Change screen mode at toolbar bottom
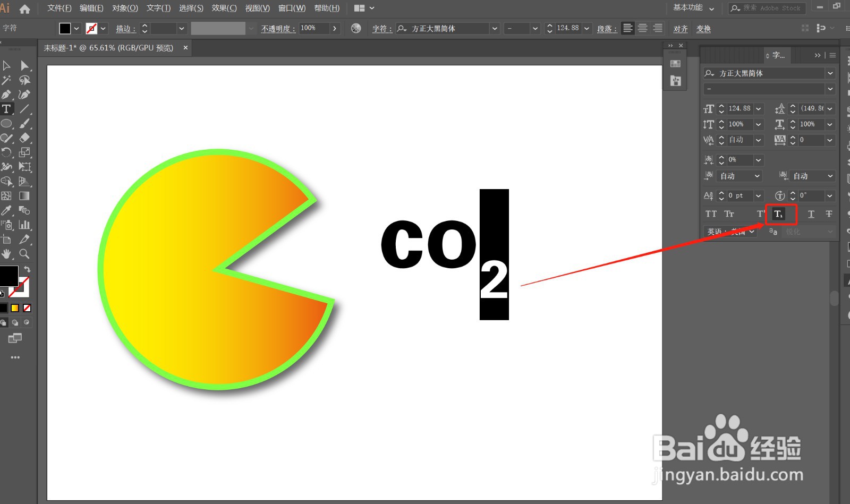The height and width of the screenshot is (504, 850). [15, 338]
